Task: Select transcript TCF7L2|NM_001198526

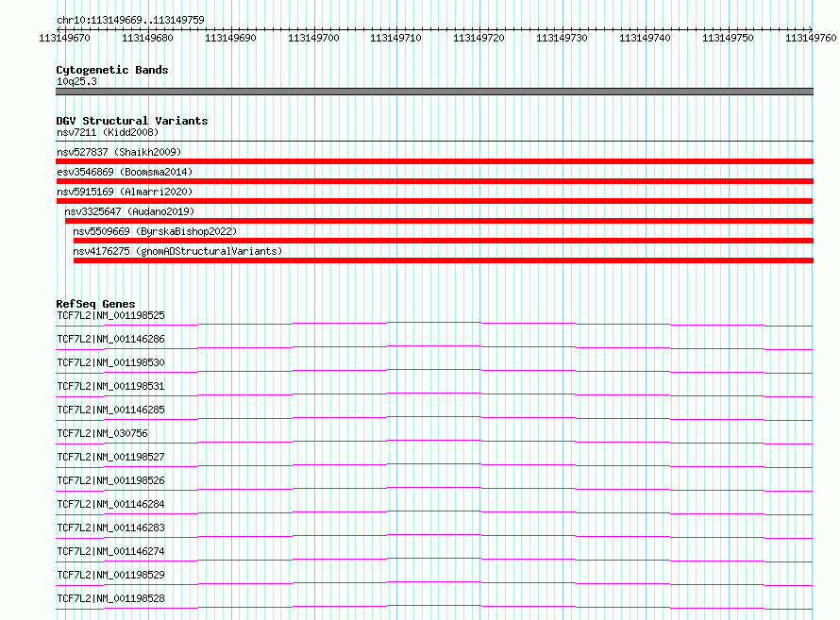Action: [x=110, y=480]
